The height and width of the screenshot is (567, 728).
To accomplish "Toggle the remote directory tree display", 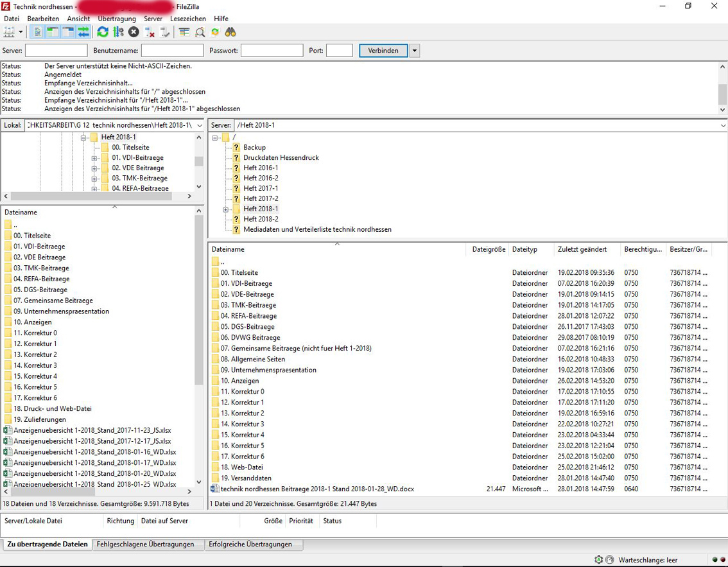I will 68,32.
